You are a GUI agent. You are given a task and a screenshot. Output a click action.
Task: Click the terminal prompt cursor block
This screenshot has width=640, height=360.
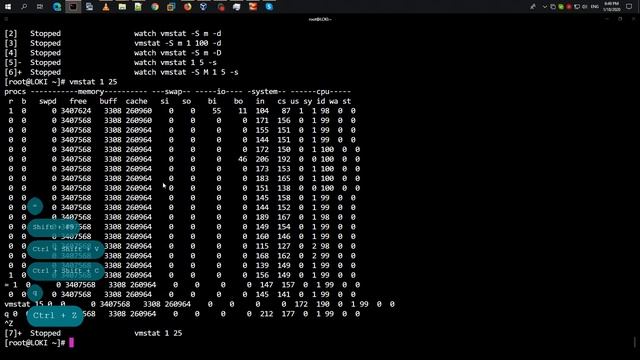click(x=71, y=342)
